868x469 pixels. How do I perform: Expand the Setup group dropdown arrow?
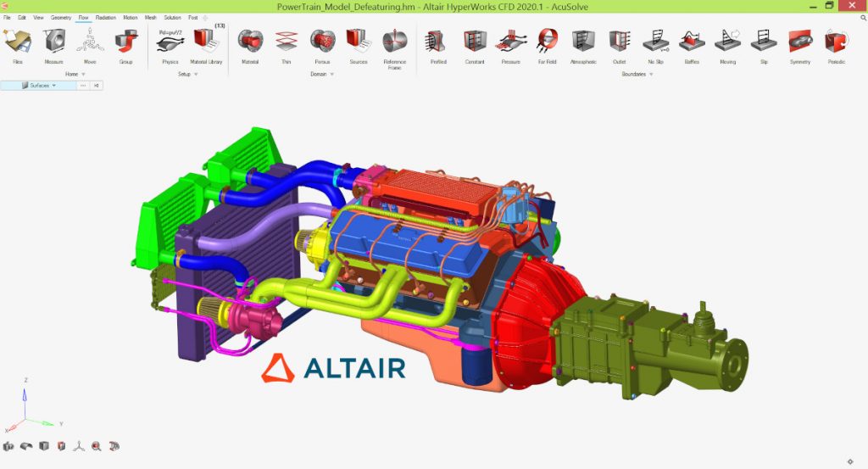196,75
